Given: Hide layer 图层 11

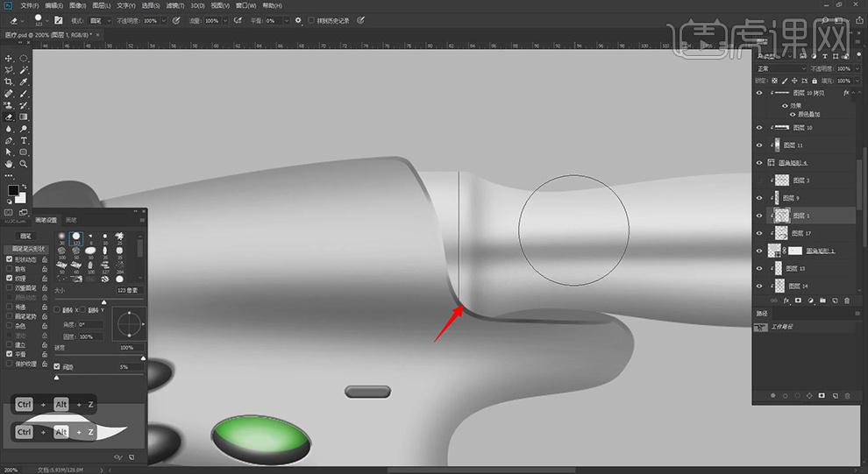Looking at the screenshot, I should 759,145.
